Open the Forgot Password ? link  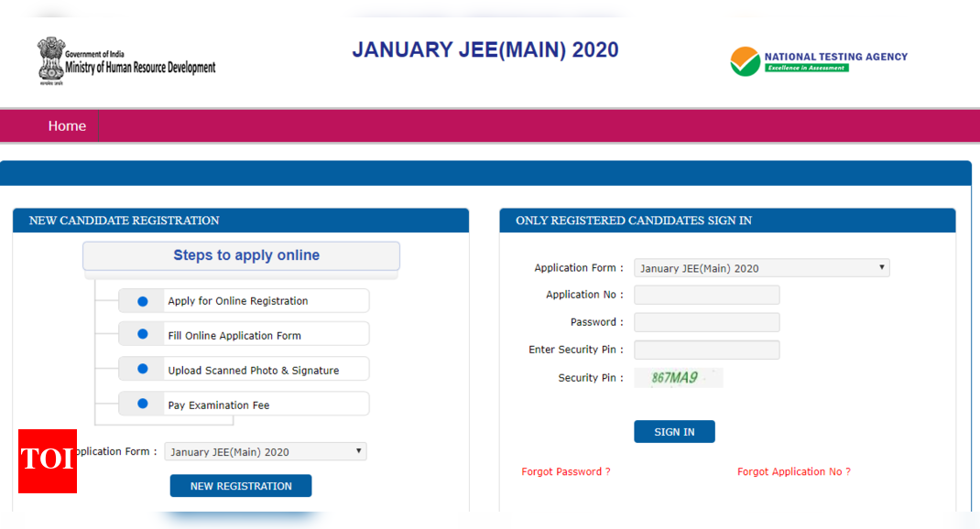click(566, 471)
